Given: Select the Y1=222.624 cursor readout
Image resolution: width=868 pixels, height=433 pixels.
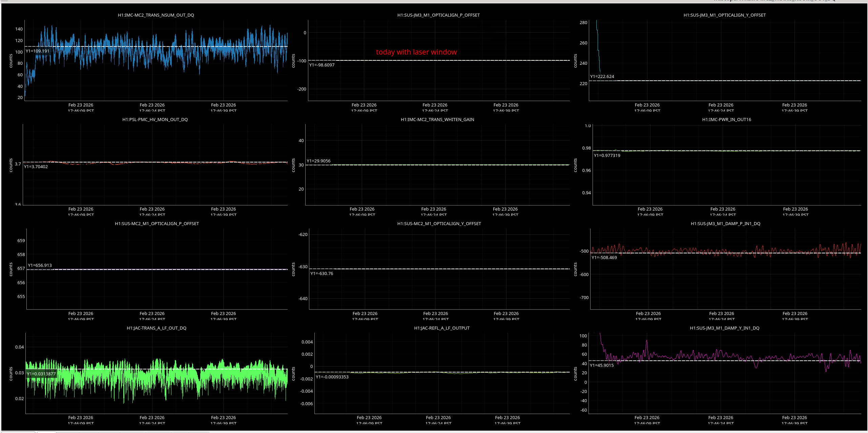Looking at the screenshot, I should click(x=602, y=77).
